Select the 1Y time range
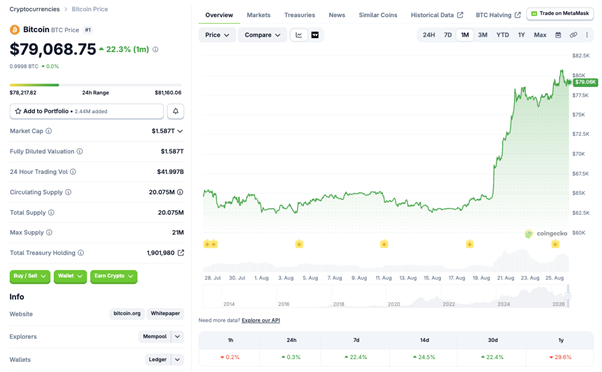The width and height of the screenshot is (602, 372). (521, 35)
